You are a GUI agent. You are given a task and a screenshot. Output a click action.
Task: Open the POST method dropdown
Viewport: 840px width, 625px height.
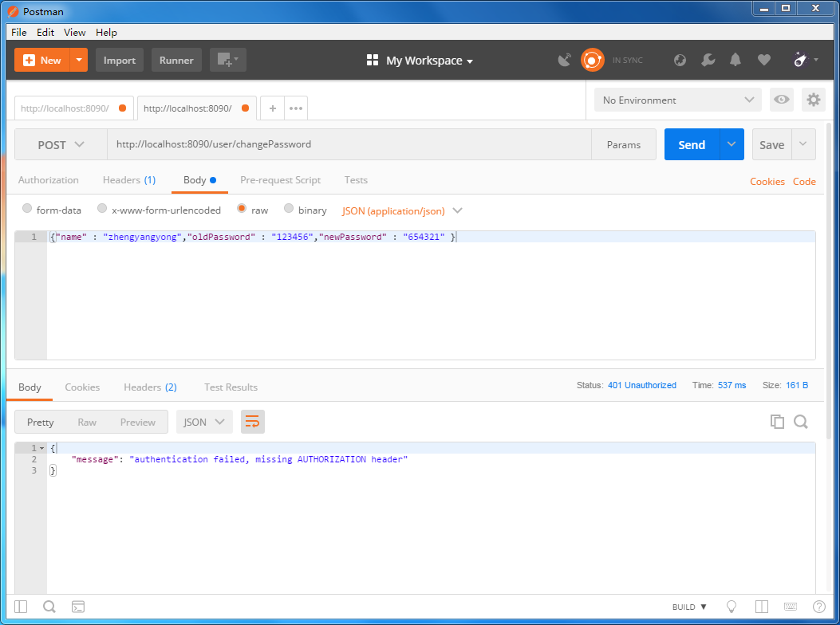click(61, 145)
